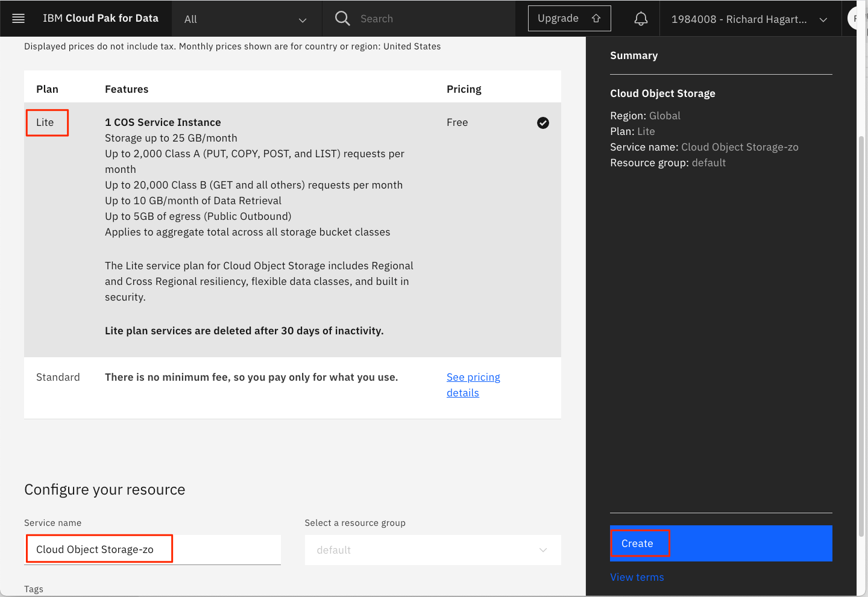Follow the See pricing details link
Screen dimensions: 868x597
point(473,385)
